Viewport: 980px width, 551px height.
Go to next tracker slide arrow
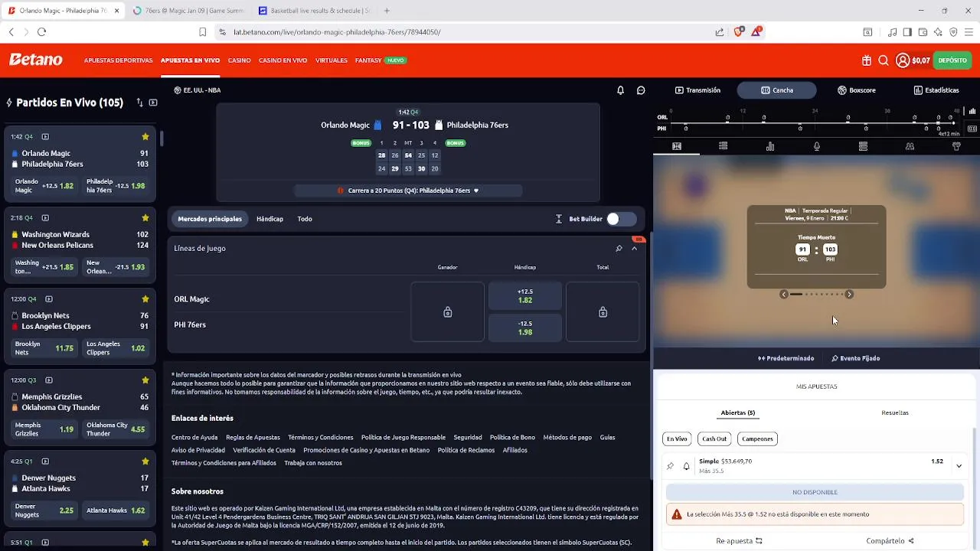[x=849, y=294]
